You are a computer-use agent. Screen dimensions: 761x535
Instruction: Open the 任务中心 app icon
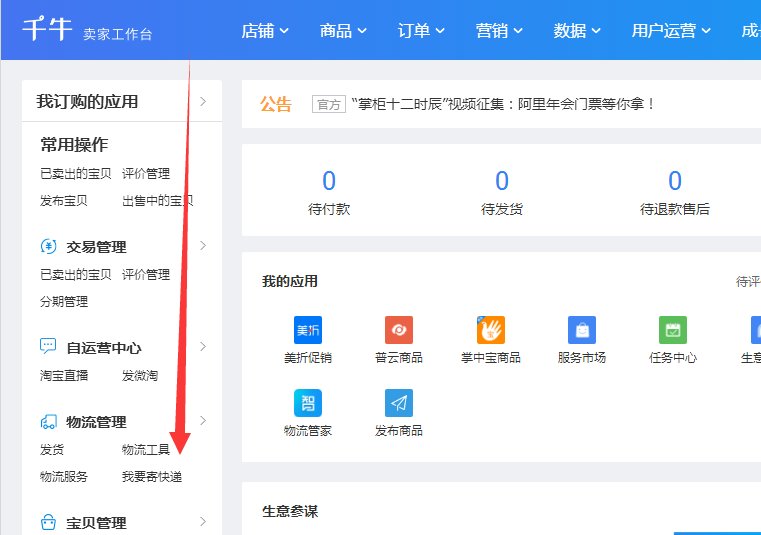tap(673, 330)
